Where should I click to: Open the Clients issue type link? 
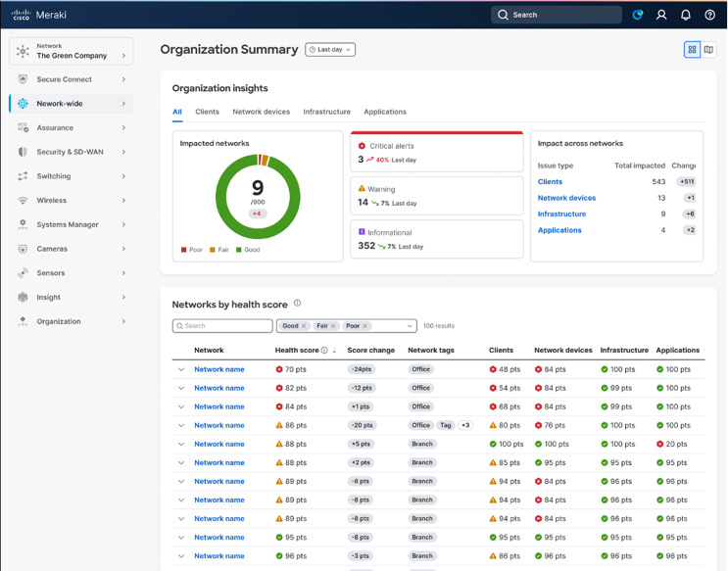click(550, 181)
